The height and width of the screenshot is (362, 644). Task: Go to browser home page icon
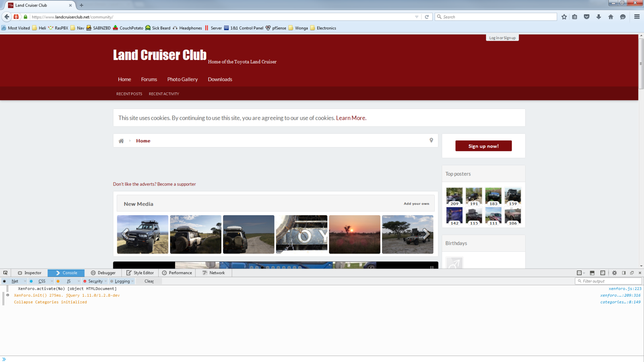tap(611, 17)
